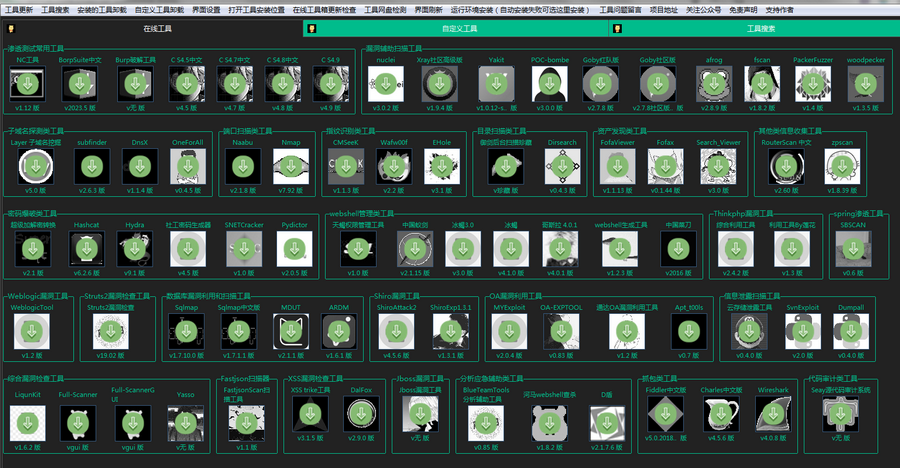Click the 免责声明 menu item
This screenshot has width=900, height=468.
click(743, 10)
